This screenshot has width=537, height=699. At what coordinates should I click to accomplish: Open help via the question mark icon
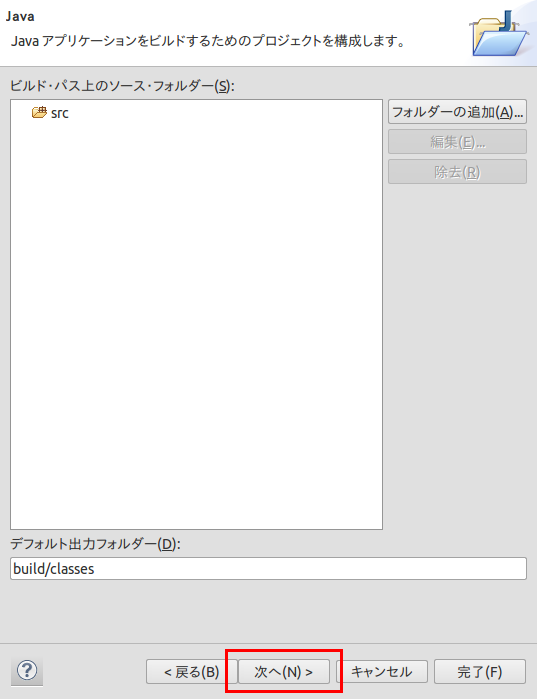tap(27, 670)
